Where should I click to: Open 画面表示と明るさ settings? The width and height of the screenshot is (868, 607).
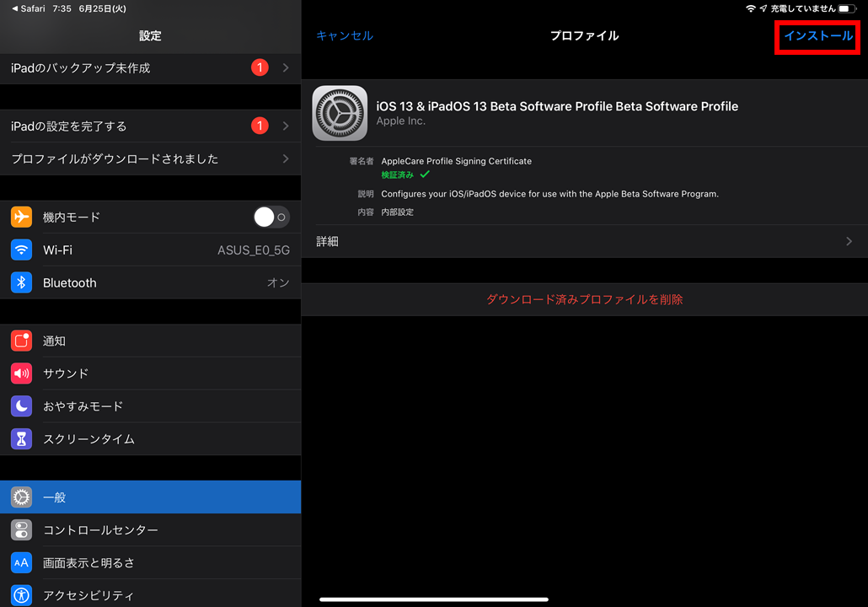click(151, 562)
